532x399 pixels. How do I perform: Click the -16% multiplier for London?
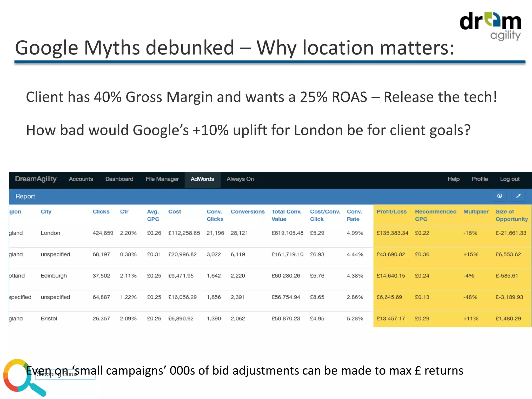click(x=470, y=233)
